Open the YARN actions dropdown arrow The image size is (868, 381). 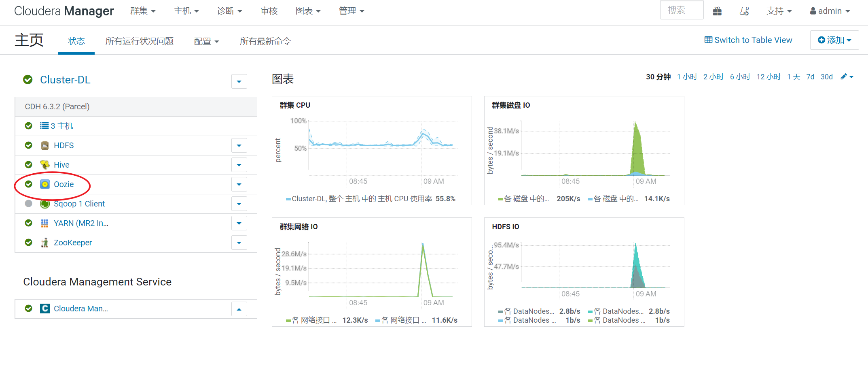(x=239, y=223)
